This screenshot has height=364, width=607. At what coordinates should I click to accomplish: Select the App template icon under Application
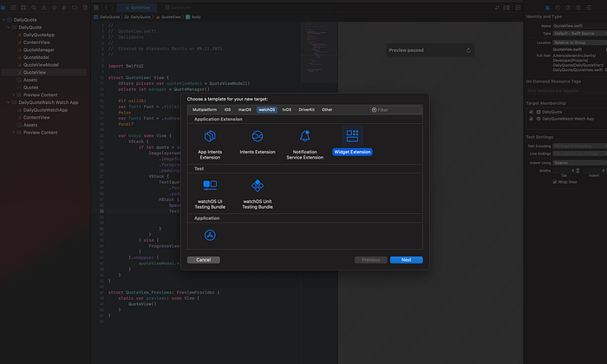click(210, 235)
